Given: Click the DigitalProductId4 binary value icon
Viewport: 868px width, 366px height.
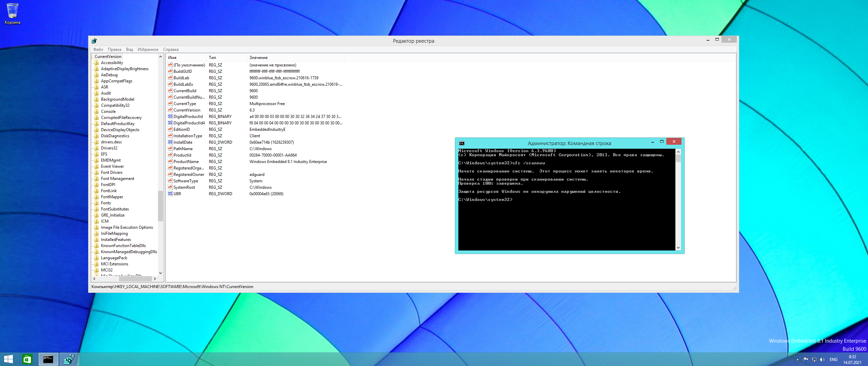Looking at the screenshot, I should point(170,123).
